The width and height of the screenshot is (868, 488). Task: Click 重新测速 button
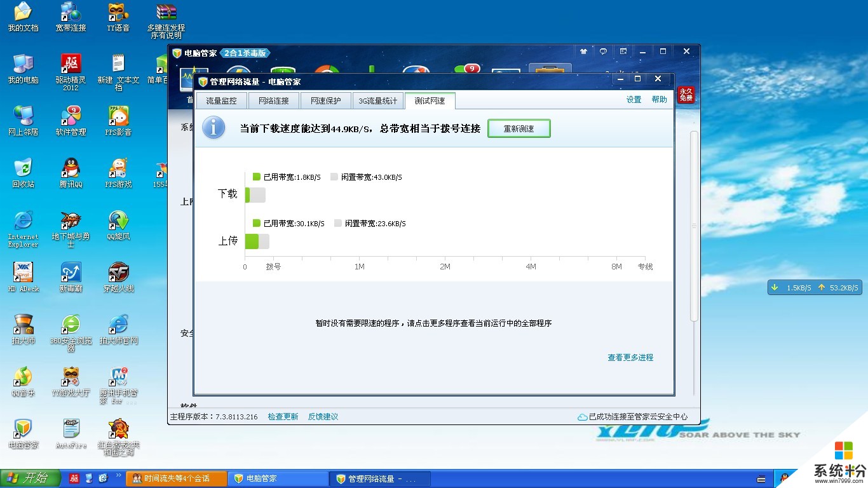[x=519, y=128]
